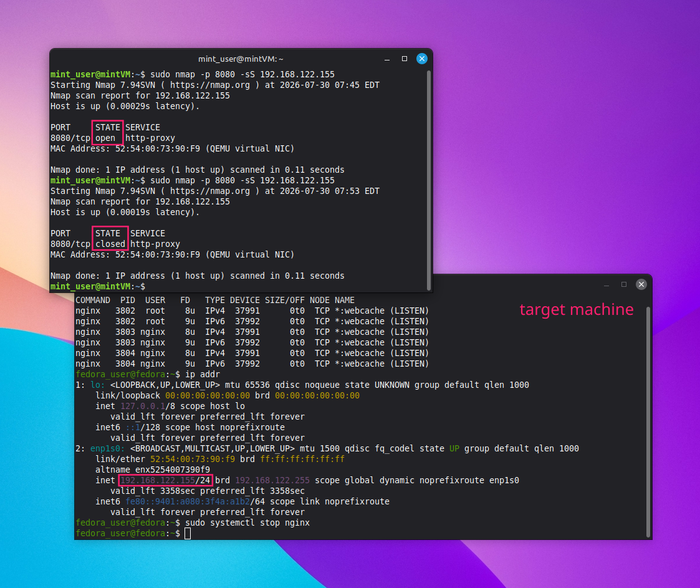The height and width of the screenshot is (588, 700).
Task: Click the nmap start line timestamped 07:45 EDT
Action: point(214,85)
